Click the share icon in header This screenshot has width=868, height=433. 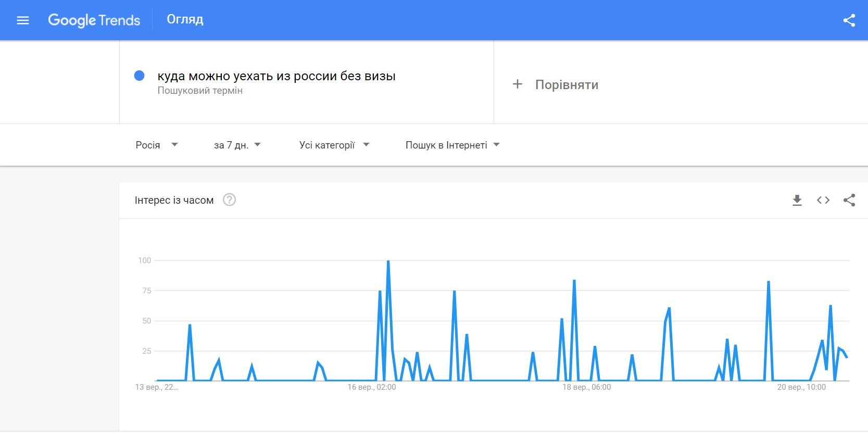[x=849, y=20]
